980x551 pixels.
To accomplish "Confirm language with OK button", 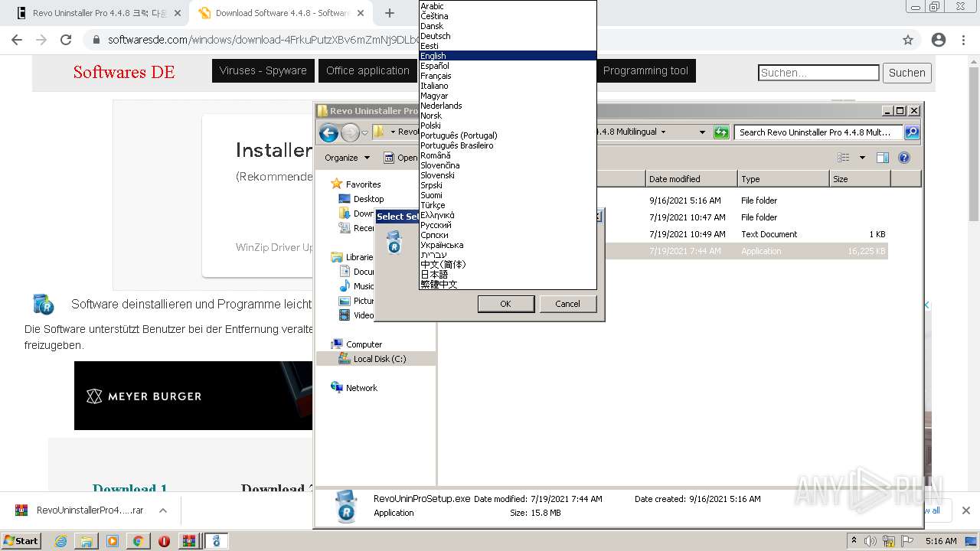I will [505, 304].
